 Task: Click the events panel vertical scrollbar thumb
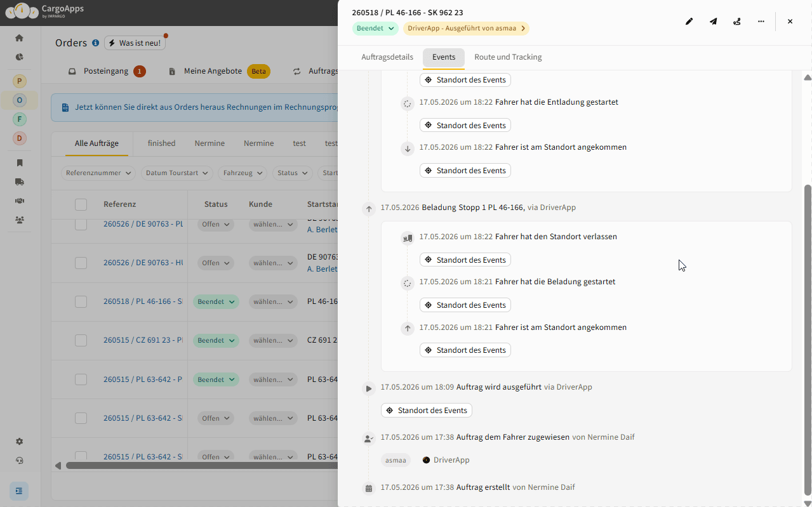pos(808,339)
